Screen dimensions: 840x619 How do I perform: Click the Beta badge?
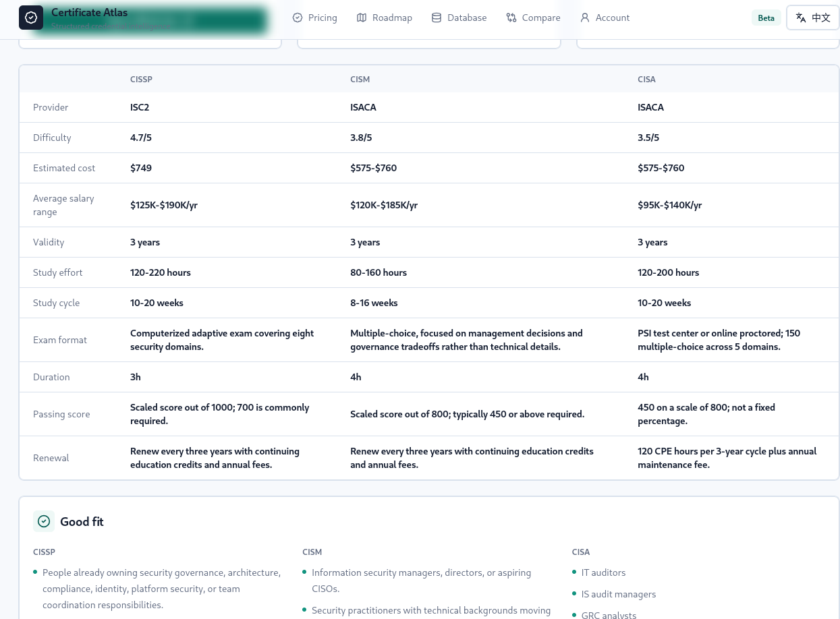tap(766, 18)
